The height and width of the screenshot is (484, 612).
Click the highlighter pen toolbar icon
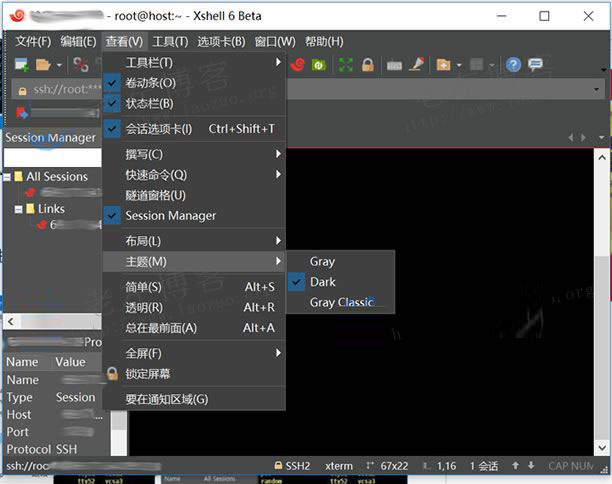tap(417, 64)
